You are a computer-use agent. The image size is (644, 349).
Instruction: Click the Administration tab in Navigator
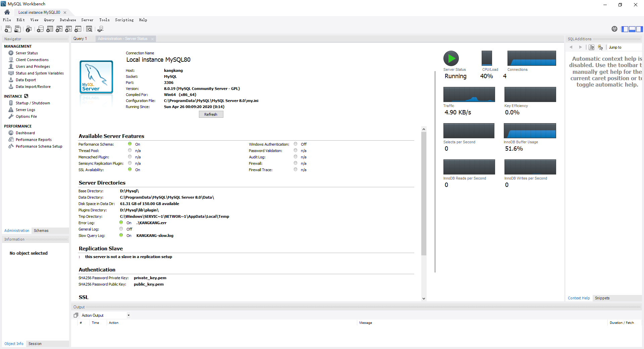(x=17, y=231)
